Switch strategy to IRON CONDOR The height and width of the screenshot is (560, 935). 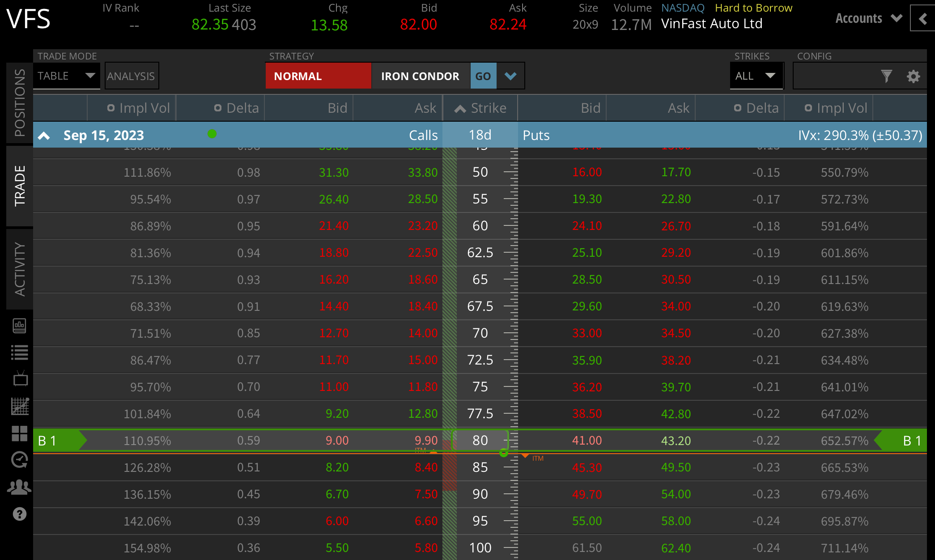420,76
